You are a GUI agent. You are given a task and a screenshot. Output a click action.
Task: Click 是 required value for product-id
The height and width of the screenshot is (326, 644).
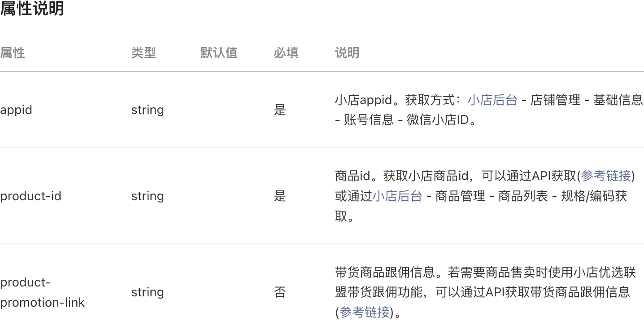coord(280,196)
